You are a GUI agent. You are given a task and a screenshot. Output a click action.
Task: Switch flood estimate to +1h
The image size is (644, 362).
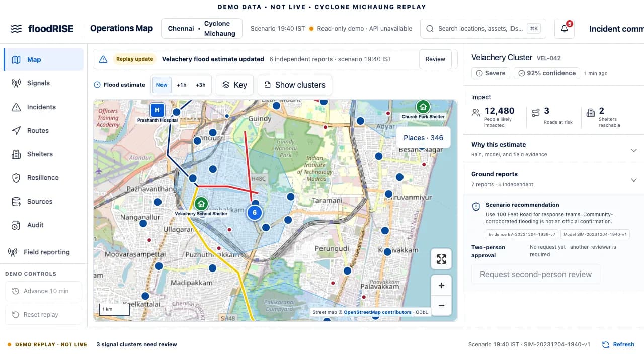[181, 85]
